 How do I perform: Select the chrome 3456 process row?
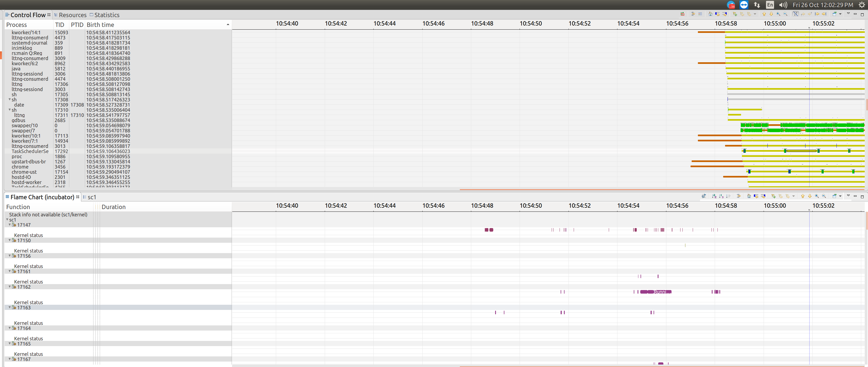click(118, 167)
